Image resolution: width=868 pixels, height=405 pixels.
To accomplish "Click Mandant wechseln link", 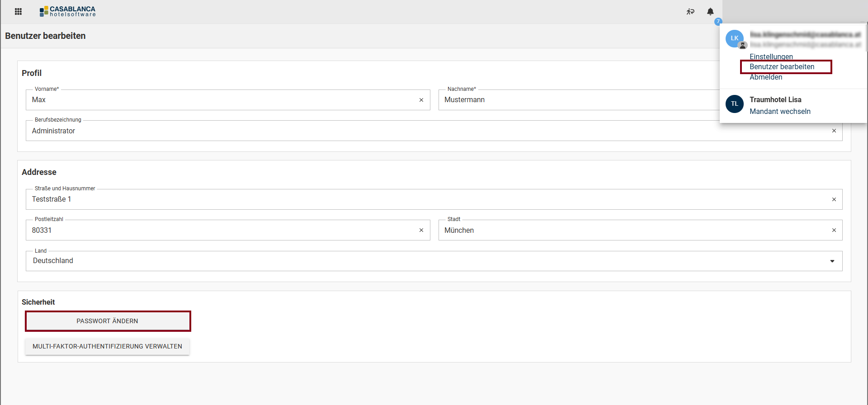I will click(780, 112).
